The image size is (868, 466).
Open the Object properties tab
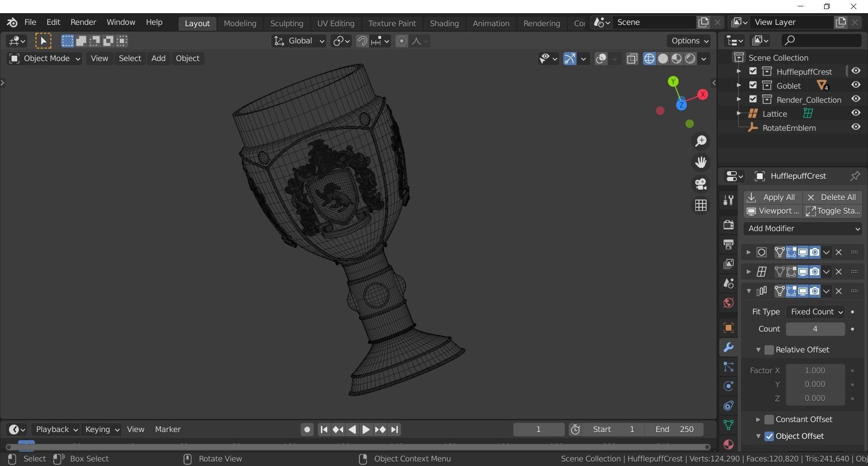728,328
